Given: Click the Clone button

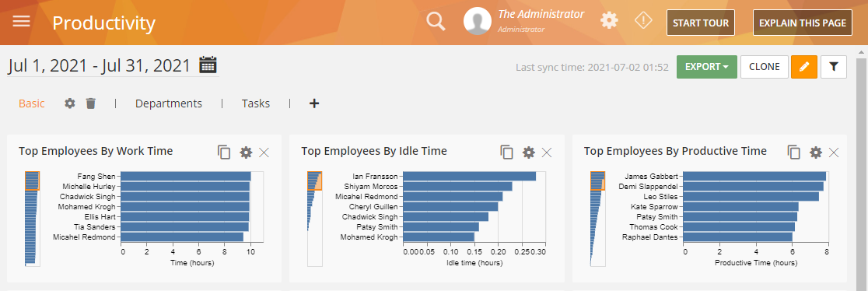Looking at the screenshot, I should [x=765, y=66].
